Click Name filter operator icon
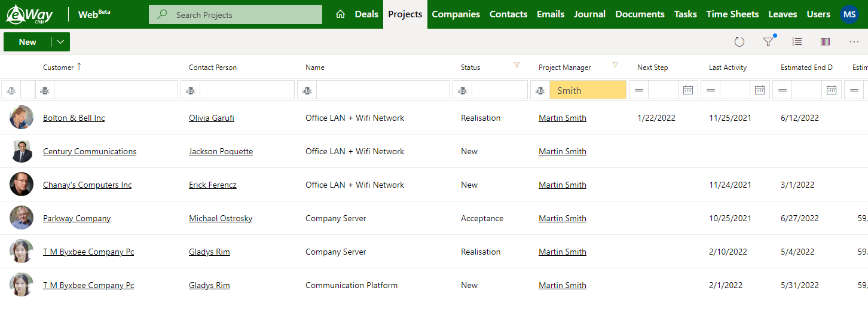The width and height of the screenshot is (868, 312). point(307,90)
